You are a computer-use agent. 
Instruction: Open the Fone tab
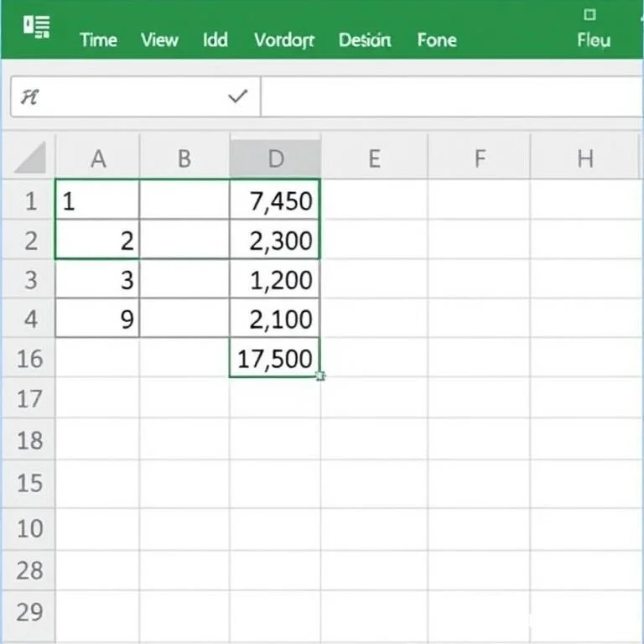pos(437,39)
